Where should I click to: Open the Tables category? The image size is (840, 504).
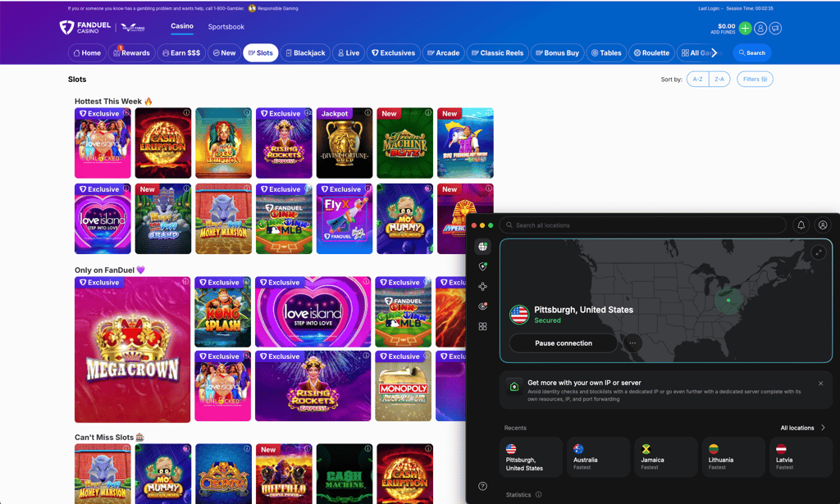click(606, 53)
